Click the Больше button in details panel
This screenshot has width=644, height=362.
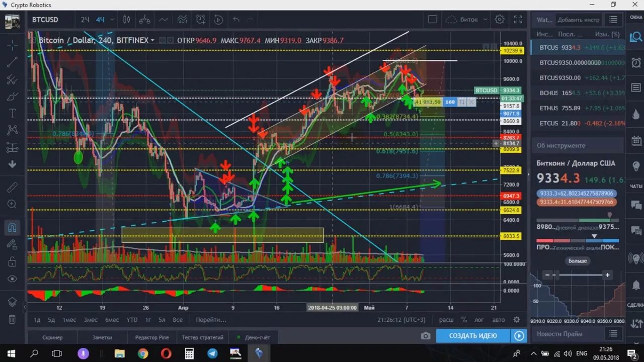click(x=578, y=261)
